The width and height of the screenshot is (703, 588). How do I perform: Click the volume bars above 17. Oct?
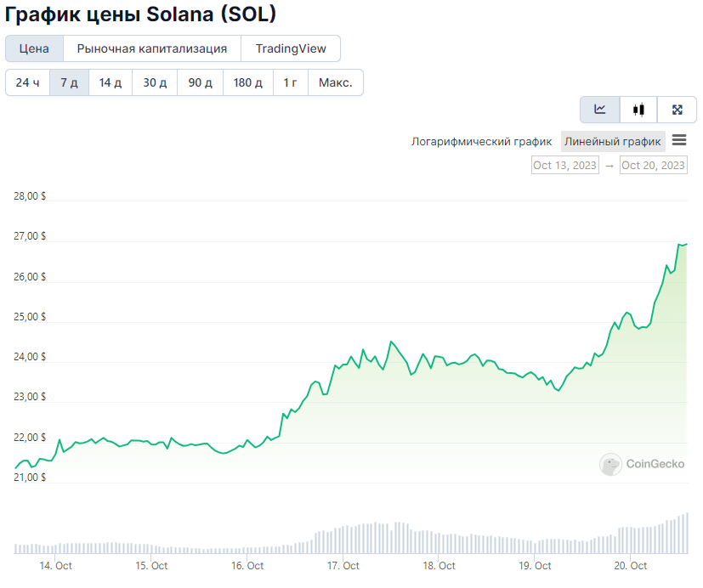tap(343, 540)
